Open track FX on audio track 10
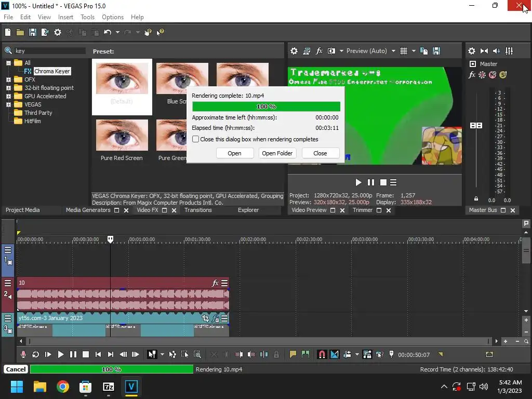This screenshot has width=532, height=399. click(215, 283)
